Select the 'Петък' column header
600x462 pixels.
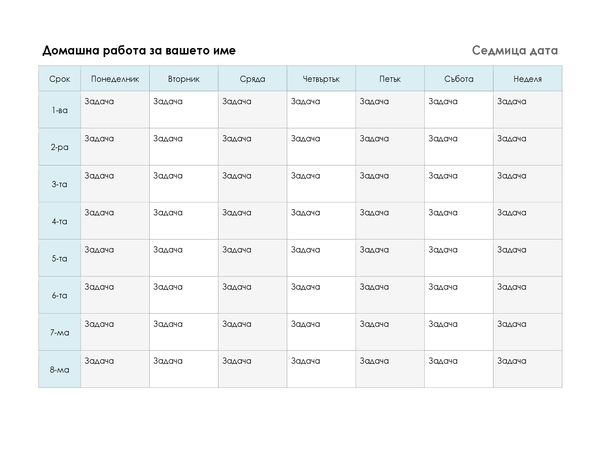[390, 78]
